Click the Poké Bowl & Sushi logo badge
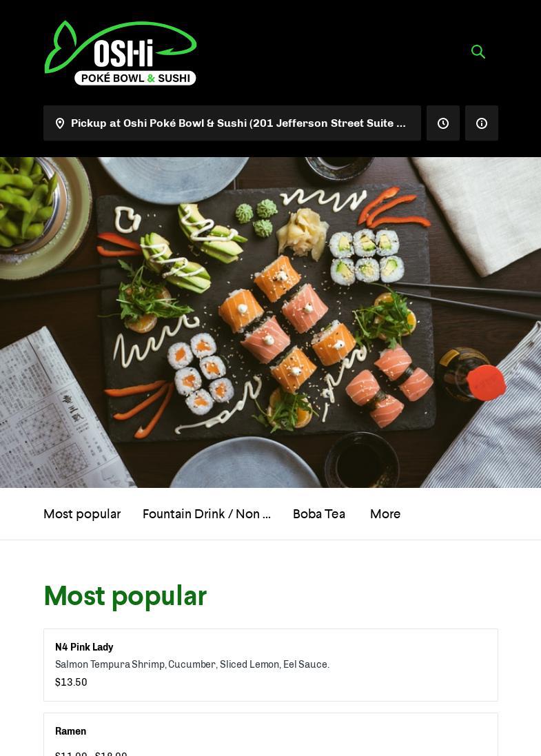 [135, 78]
